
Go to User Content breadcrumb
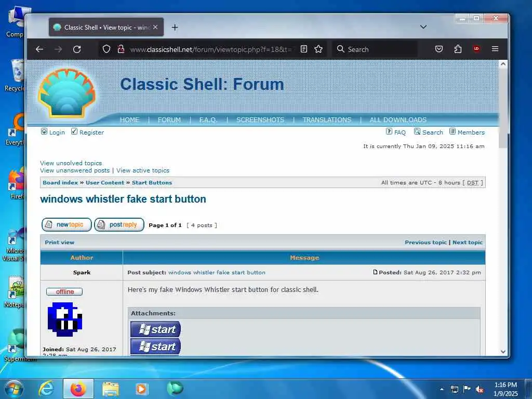click(x=105, y=182)
